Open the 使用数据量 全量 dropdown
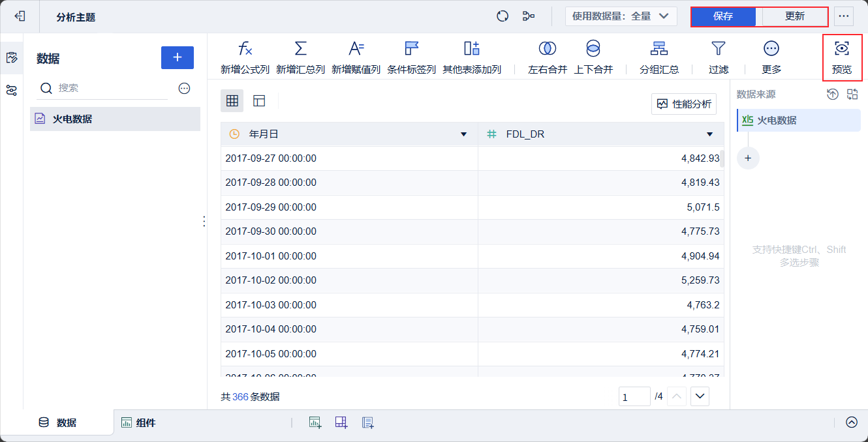This screenshot has width=868, height=442. pyautogui.click(x=621, y=16)
